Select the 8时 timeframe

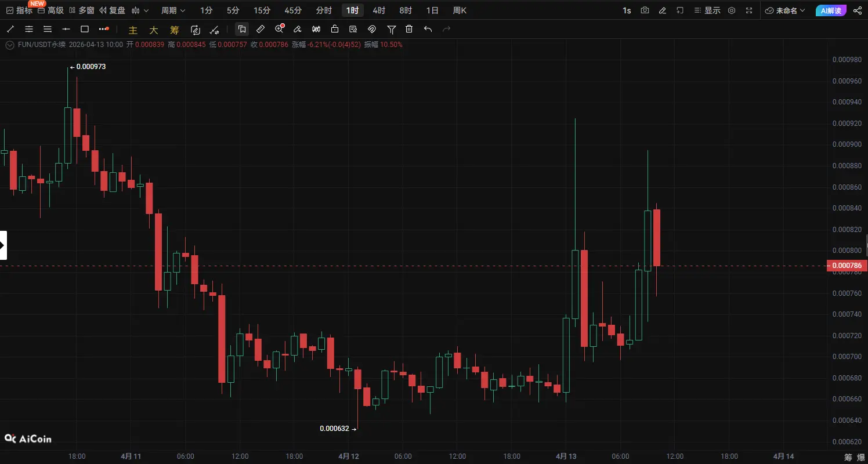406,10
